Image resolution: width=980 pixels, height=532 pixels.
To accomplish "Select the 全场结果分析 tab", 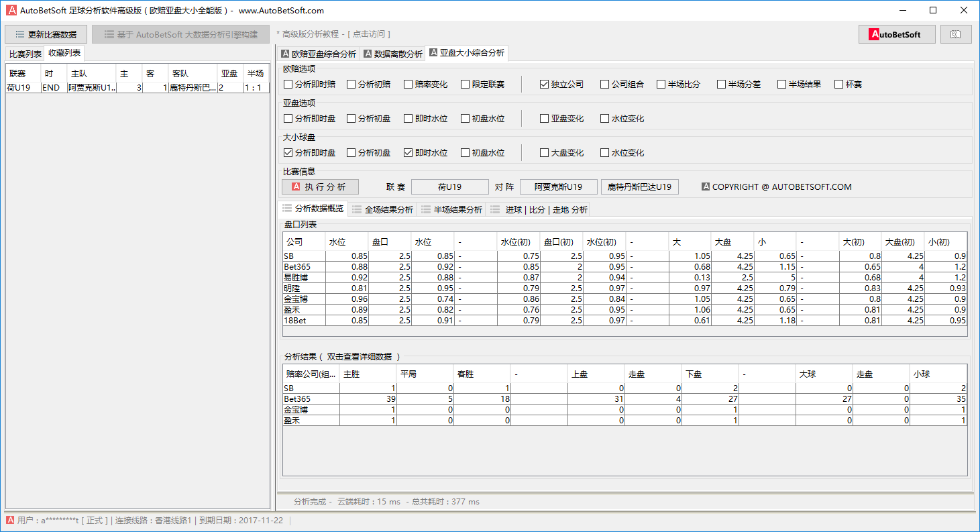I will tap(382, 209).
